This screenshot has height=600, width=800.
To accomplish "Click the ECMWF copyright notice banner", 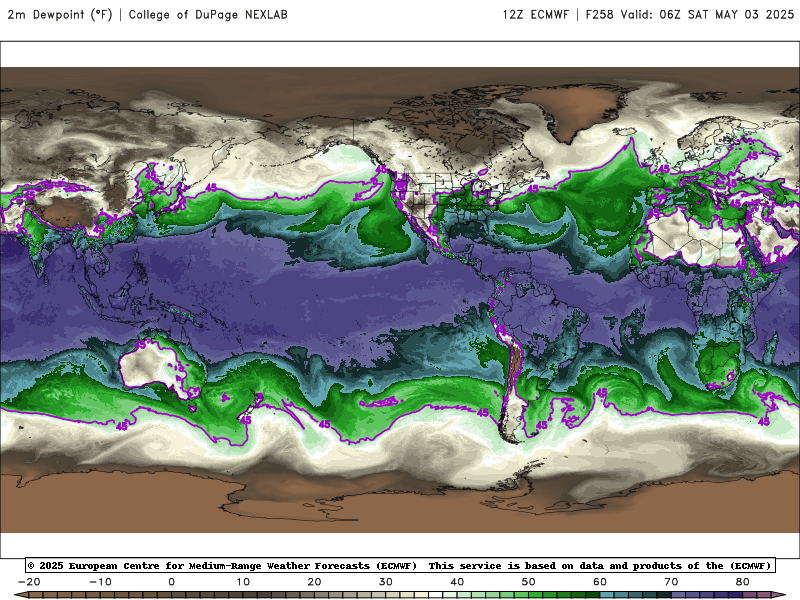I will pyautogui.click(x=400, y=565).
